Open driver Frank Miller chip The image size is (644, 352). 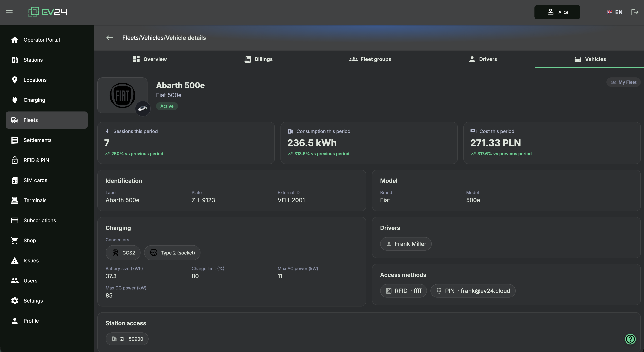[406, 244]
